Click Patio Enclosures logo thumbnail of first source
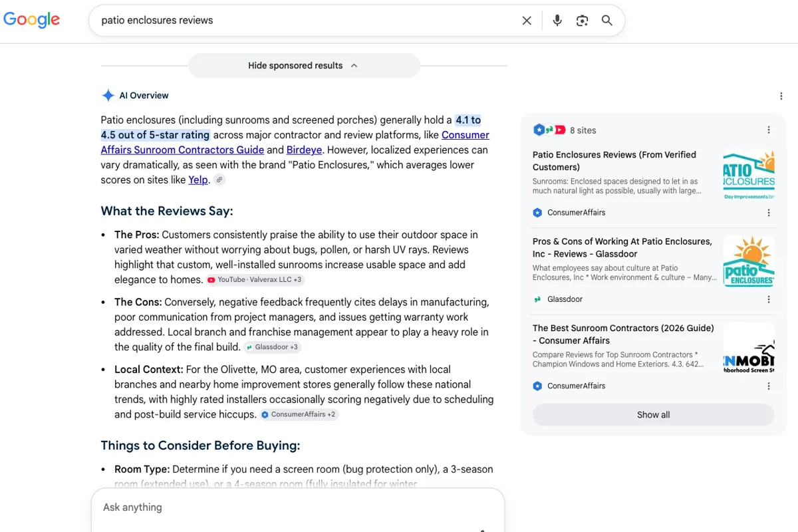Image resolution: width=798 pixels, height=532 pixels. (749, 174)
